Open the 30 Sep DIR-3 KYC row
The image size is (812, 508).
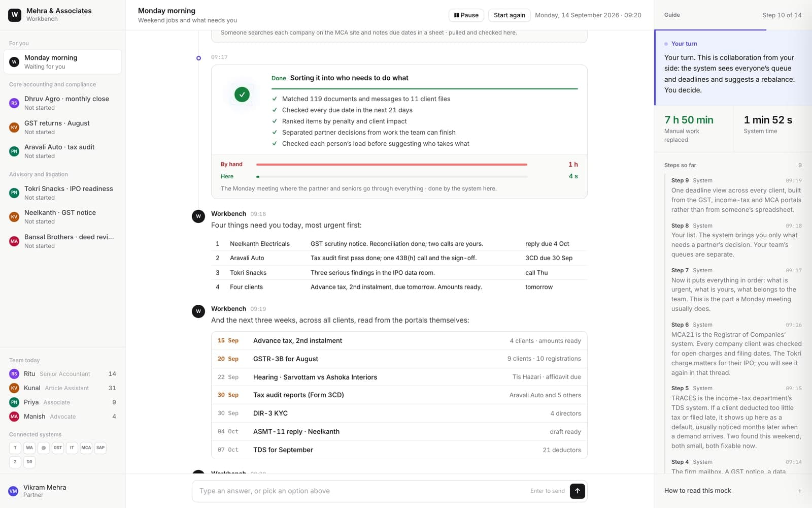[x=399, y=414]
